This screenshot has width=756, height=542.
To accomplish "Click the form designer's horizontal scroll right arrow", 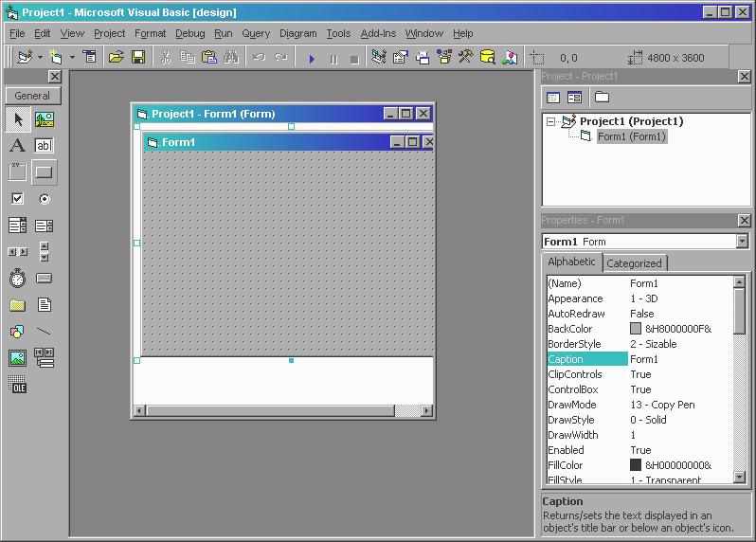I will coord(426,411).
